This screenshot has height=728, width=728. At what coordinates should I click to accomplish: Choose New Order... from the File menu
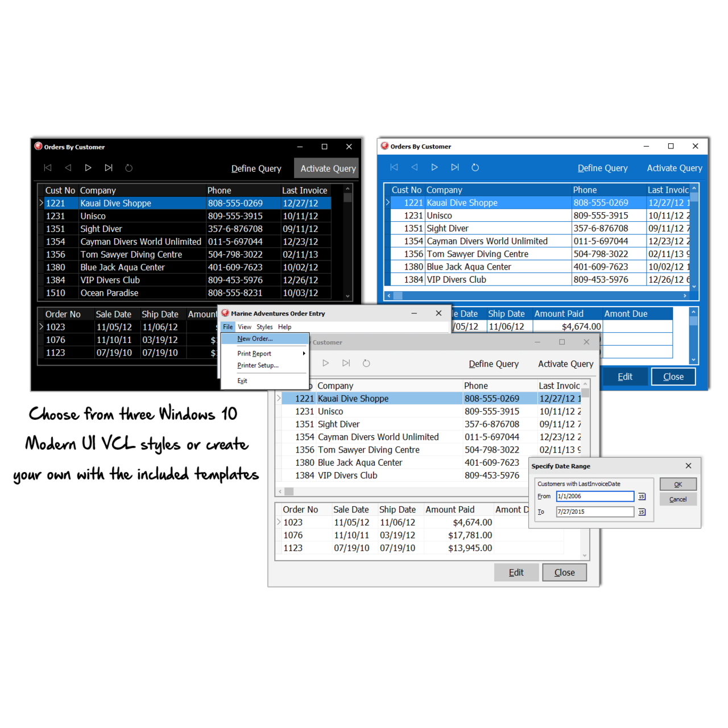pos(255,338)
